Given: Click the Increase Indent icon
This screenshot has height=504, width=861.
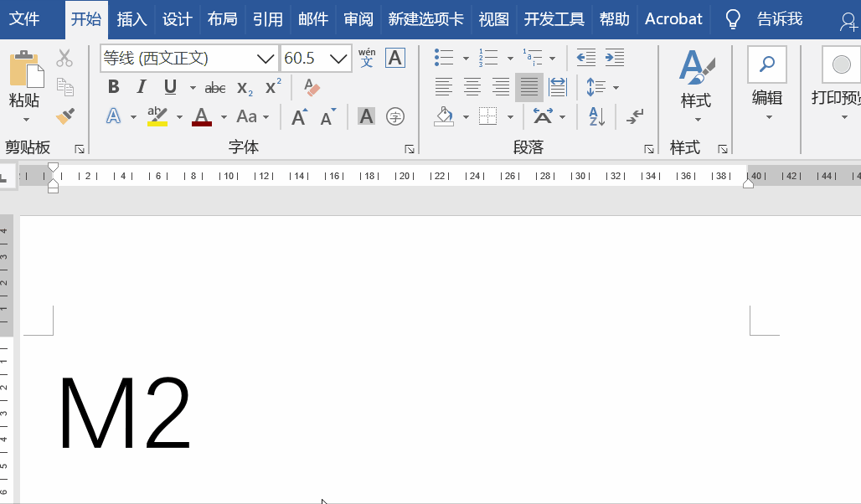Looking at the screenshot, I should pyautogui.click(x=615, y=58).
